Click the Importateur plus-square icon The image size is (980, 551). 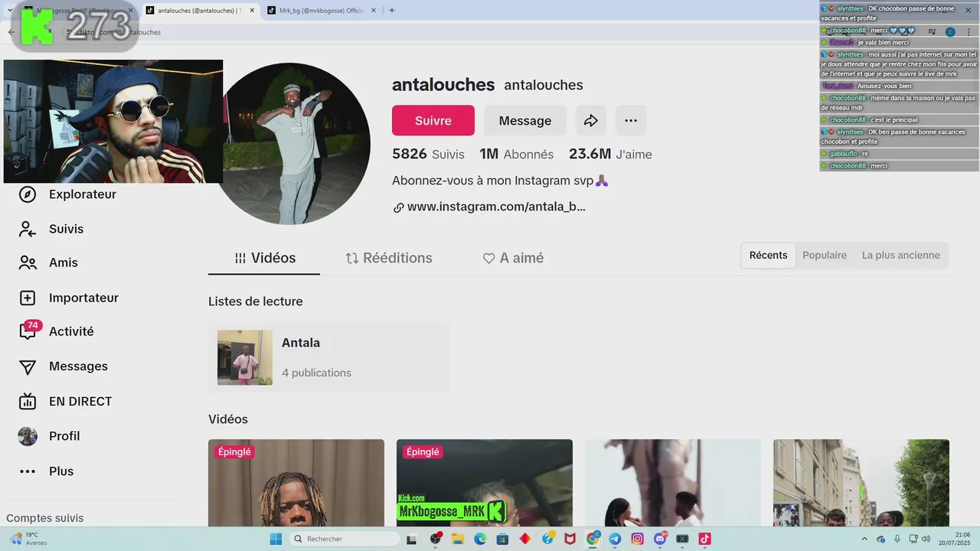tap(28, 298)
